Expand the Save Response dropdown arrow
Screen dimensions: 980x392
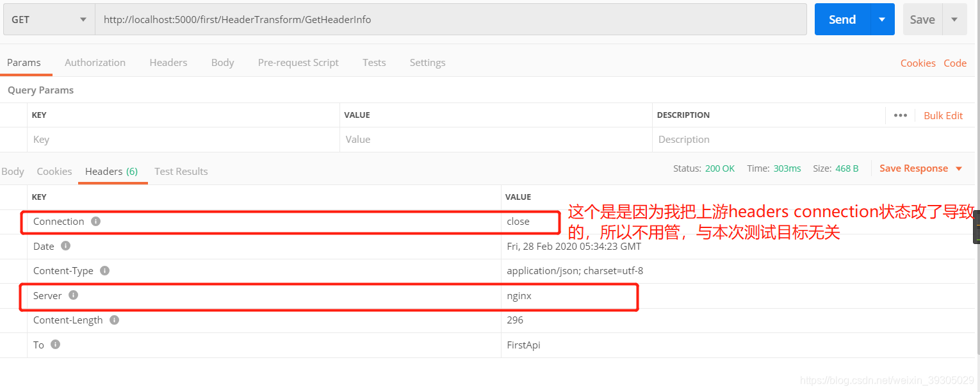[959, 168]
